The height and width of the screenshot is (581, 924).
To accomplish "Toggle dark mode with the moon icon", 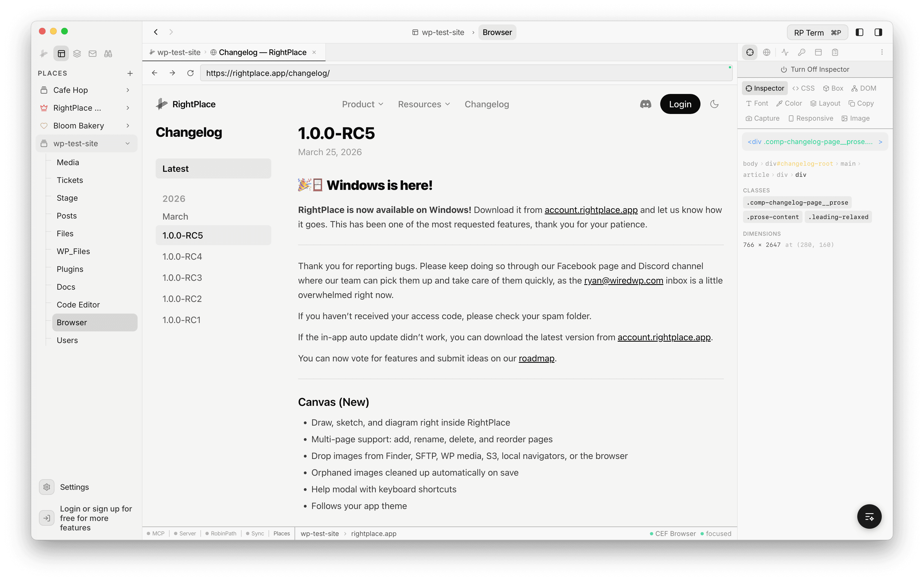I will (x=714, y=104).
